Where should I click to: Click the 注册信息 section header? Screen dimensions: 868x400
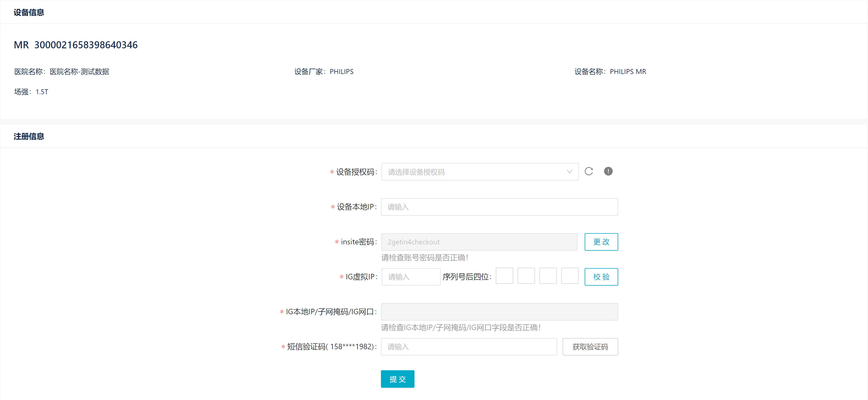[29, 136]
